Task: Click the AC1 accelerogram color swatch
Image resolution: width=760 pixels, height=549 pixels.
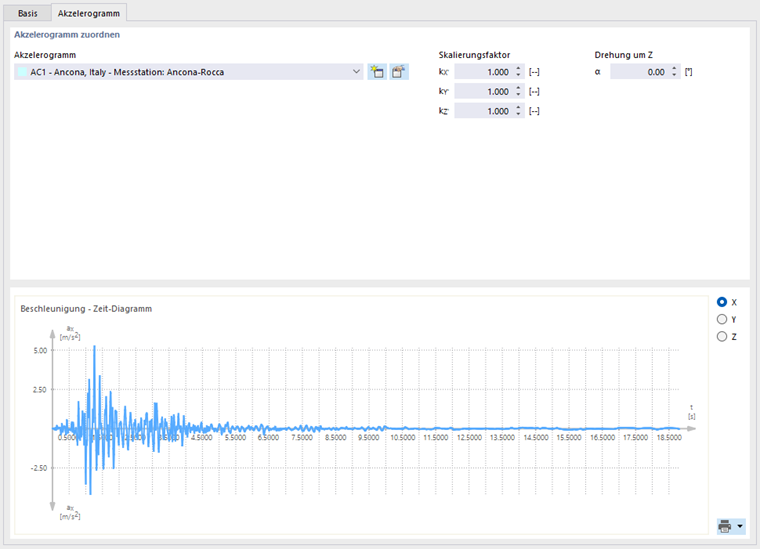Action: (22, 72)
